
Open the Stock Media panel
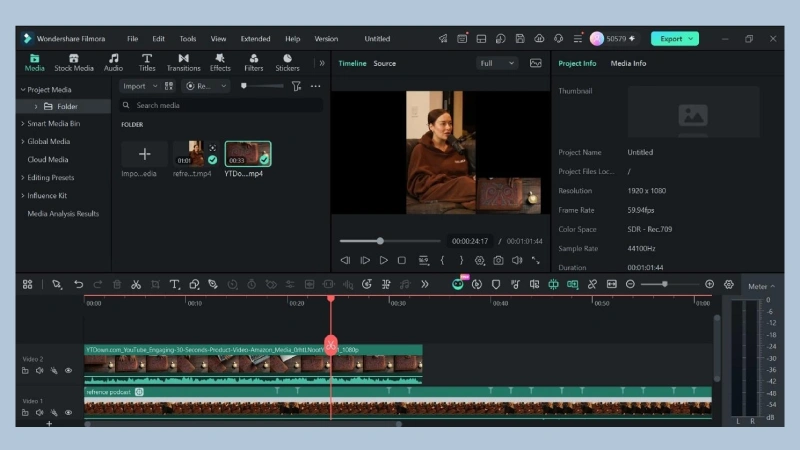click(x=74, y=62)
